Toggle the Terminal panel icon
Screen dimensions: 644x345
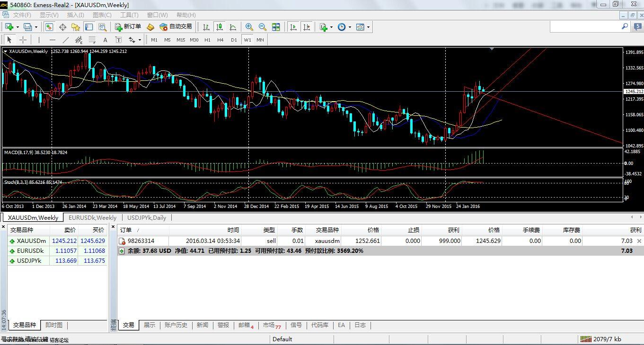89,27
